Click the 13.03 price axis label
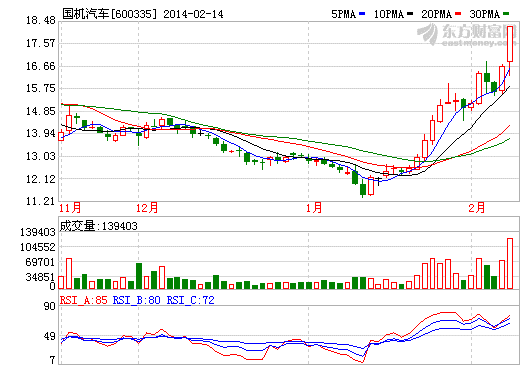Viewport: 520px width, 365px height. pyautogui.click(x=41, y=156)
